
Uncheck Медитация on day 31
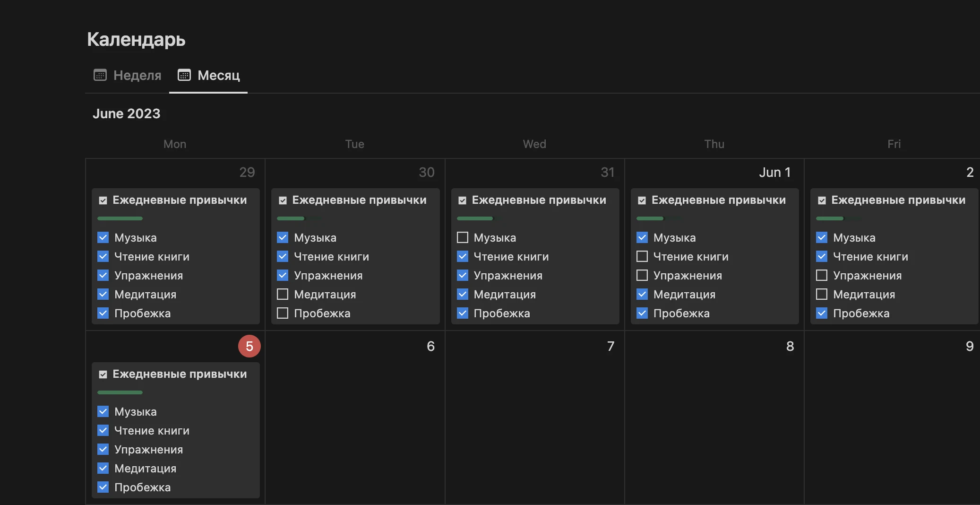coord(463,294)
